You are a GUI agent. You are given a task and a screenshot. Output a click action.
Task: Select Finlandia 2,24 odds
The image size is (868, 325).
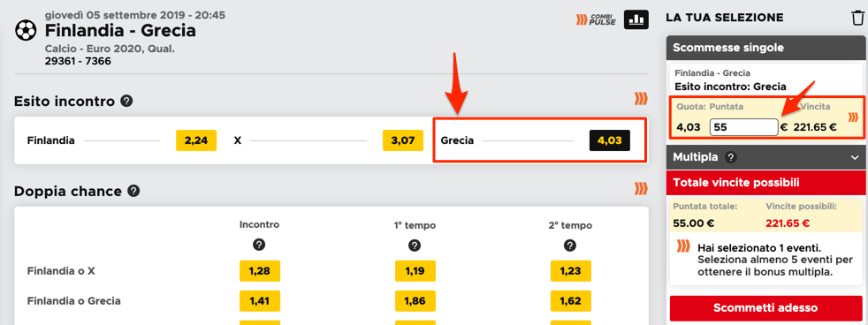tap(196, 140)
